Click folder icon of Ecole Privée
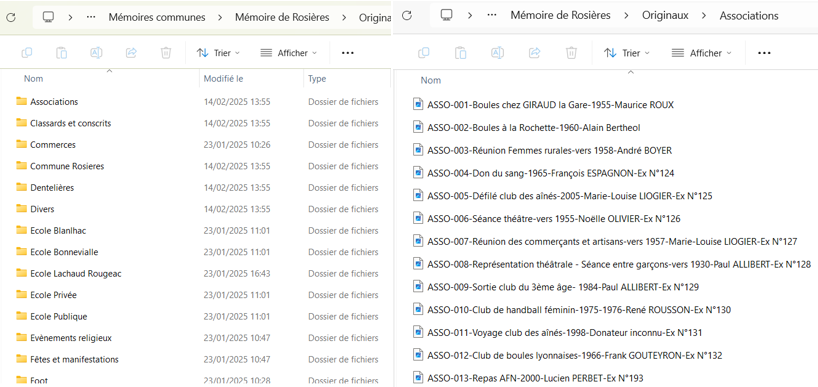Image resolution: width=818 pixels, height=387 pixels. click(x=21, y=295)
